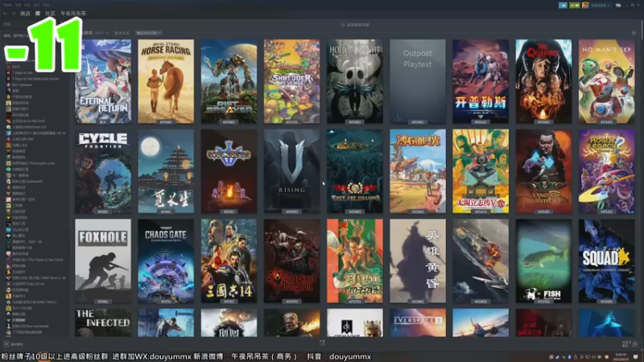
Task: Open the Foxhole game cover
Action: (x=103, y=261)
